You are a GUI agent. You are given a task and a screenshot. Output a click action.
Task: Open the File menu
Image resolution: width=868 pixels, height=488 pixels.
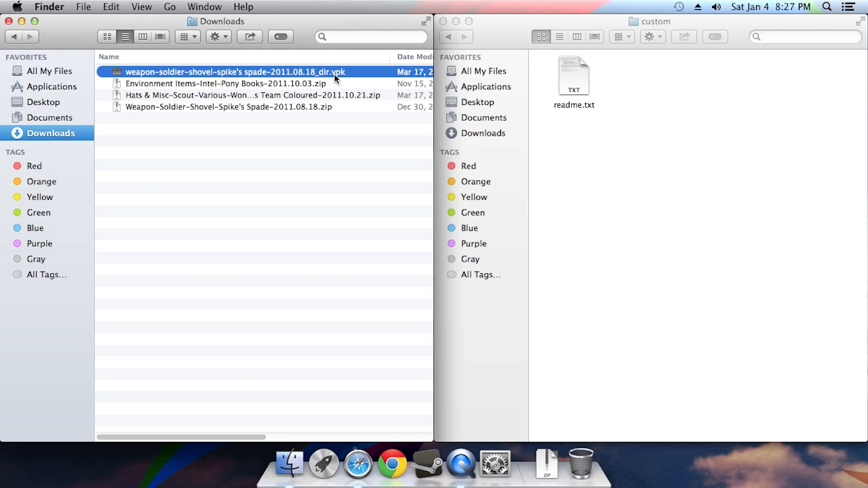point(83,7)
